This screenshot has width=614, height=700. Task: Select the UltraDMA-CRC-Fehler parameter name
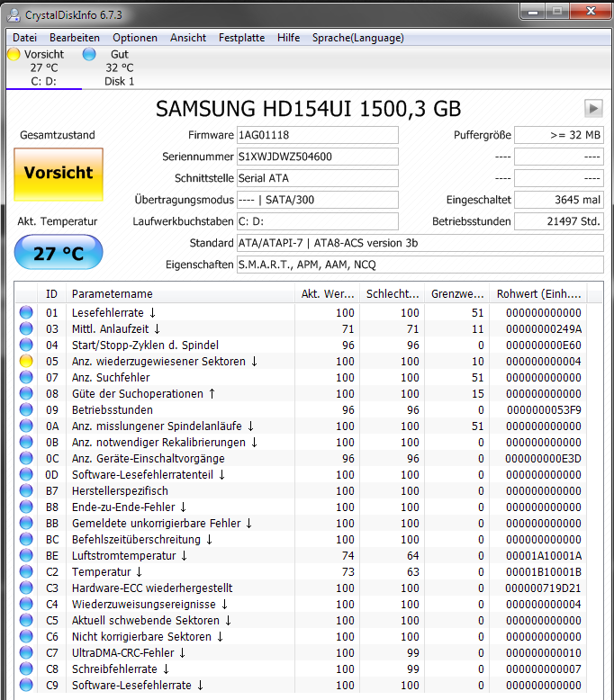[129, 652]
